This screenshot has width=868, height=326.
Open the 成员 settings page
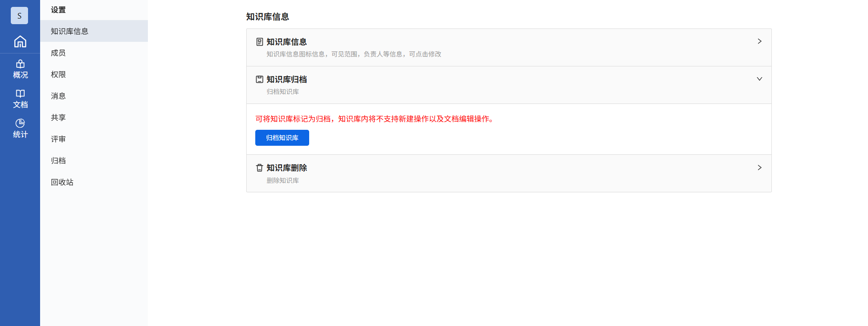[94, 53]
